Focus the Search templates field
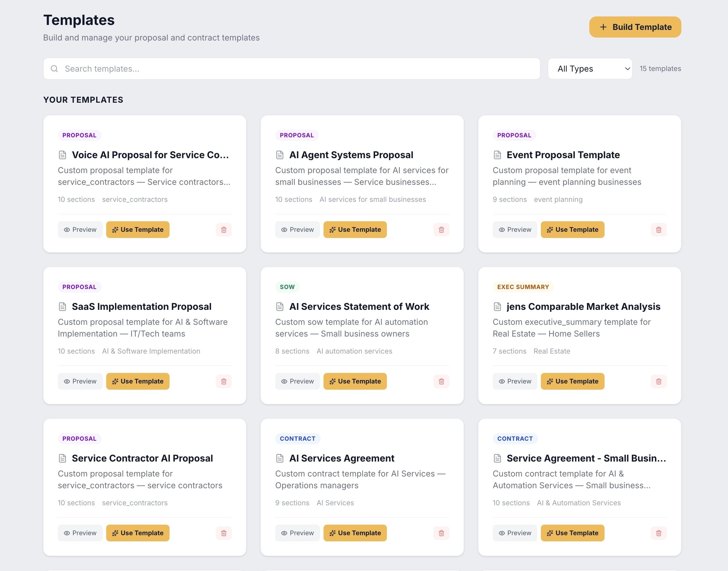Viewport: 728px width, 571px height. [x=291, y=69]
